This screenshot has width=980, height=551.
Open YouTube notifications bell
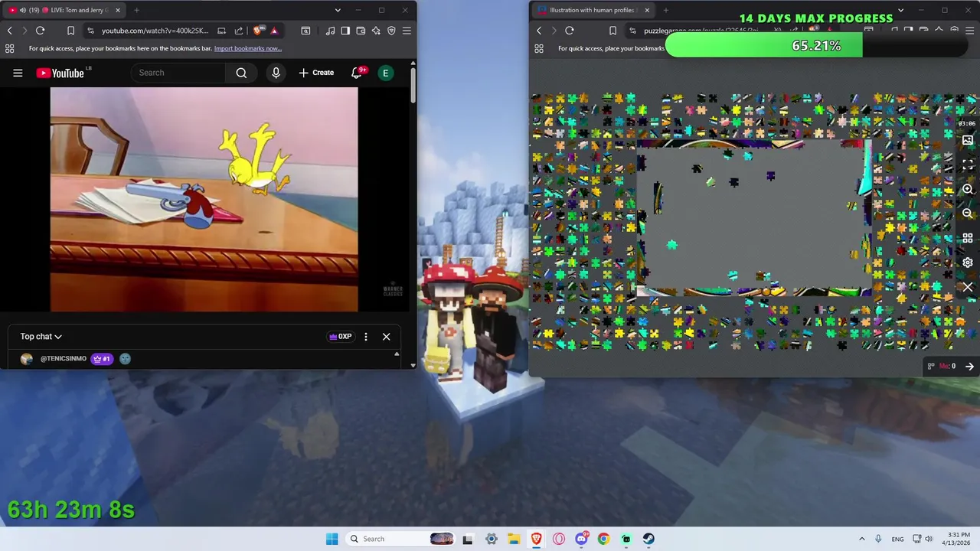click(x=357, y=73)
